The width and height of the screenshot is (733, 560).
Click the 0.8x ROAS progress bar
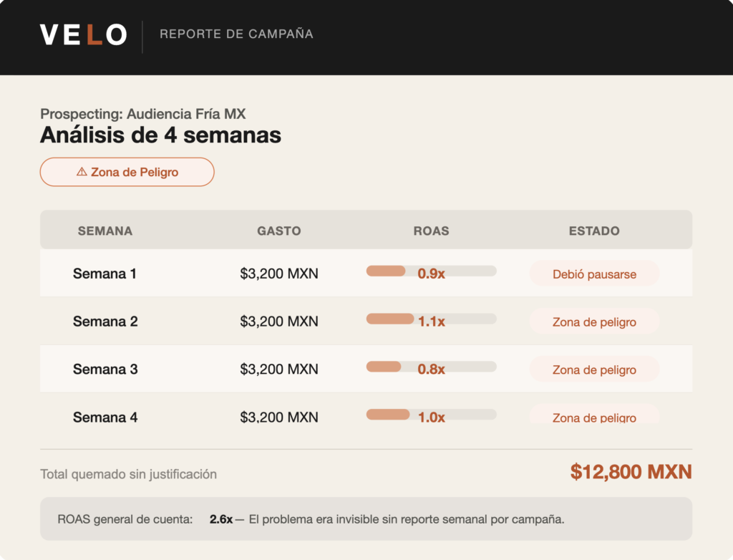click(431, 367)
